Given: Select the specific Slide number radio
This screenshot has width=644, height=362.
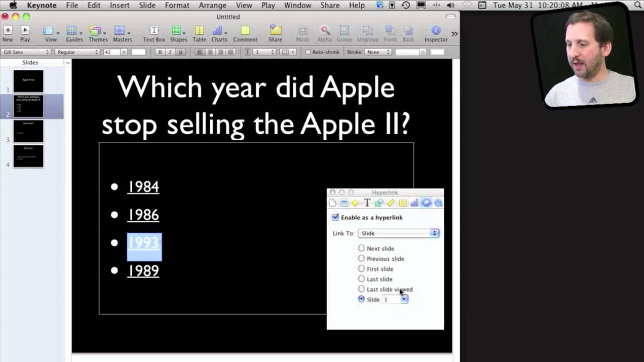Looking at the screenshot, I should tap(361, 299).
